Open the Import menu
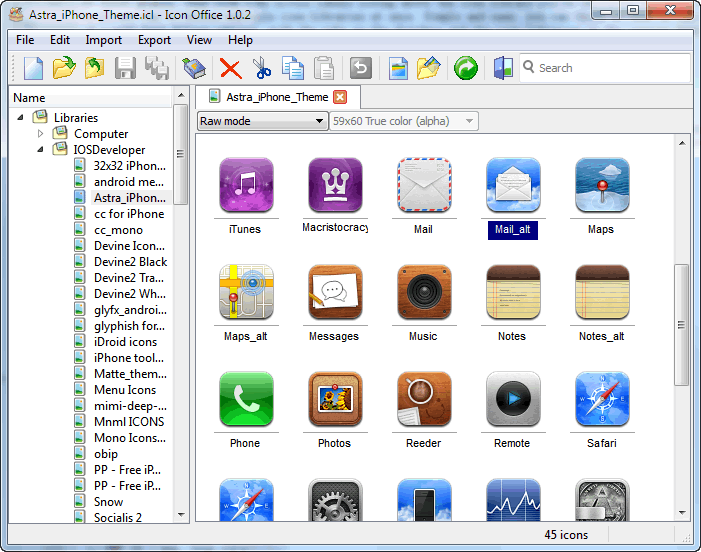 pyautogui.click(x=103, y=40)
